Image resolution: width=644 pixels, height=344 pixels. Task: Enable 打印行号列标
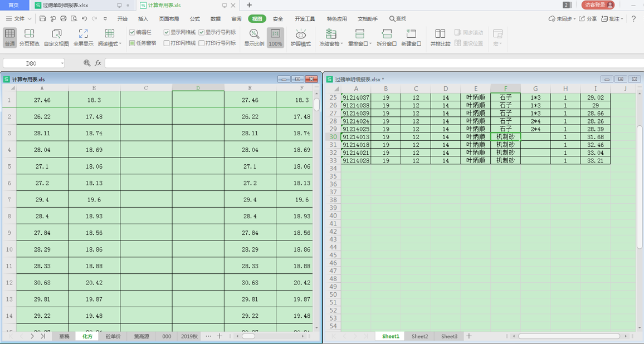point(202,43)
